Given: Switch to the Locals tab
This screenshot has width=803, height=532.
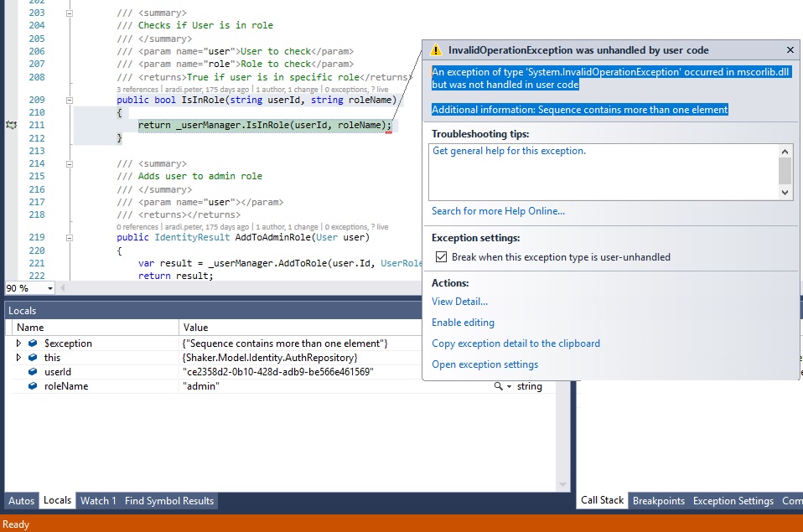Looking at the screenshot, I should pyautogui.click(x=57, y=500).
